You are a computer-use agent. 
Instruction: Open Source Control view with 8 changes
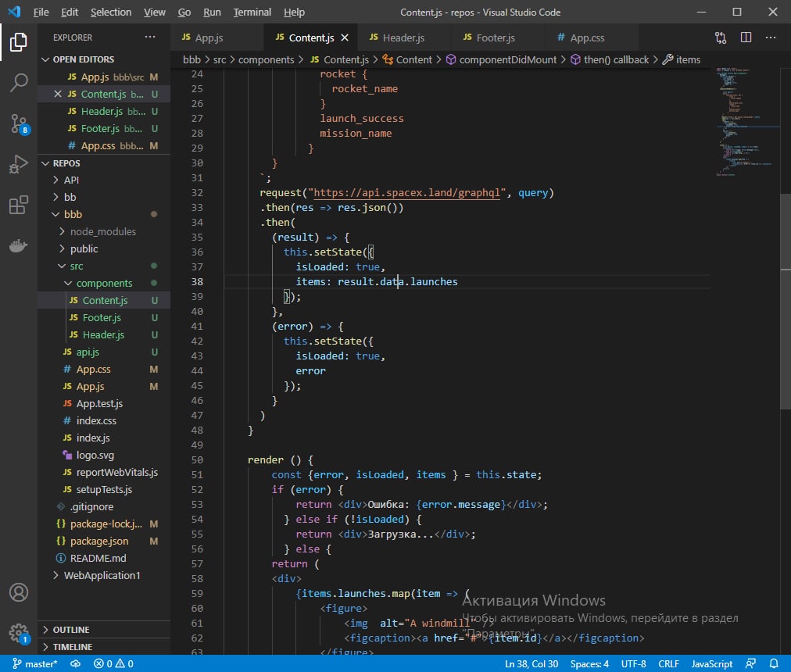pyautogui.click(x=19, y=123)
